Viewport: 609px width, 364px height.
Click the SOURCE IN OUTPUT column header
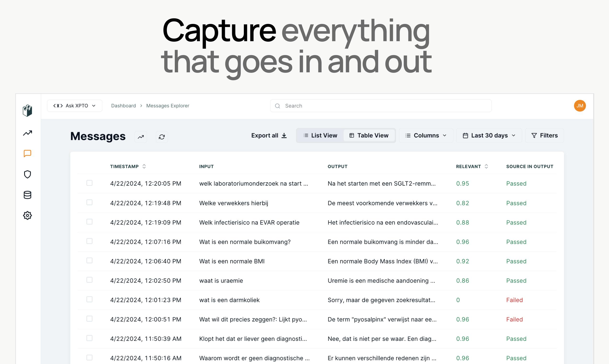[530, 166]
